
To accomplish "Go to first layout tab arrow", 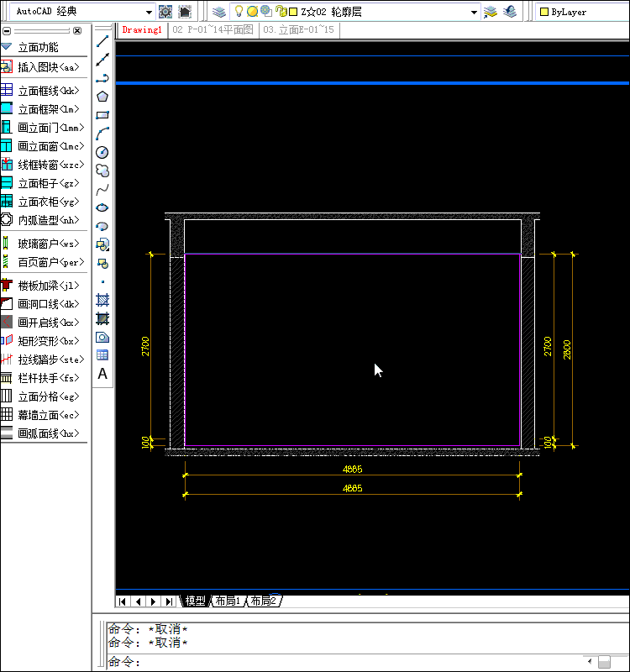I will tap(123, 601).
